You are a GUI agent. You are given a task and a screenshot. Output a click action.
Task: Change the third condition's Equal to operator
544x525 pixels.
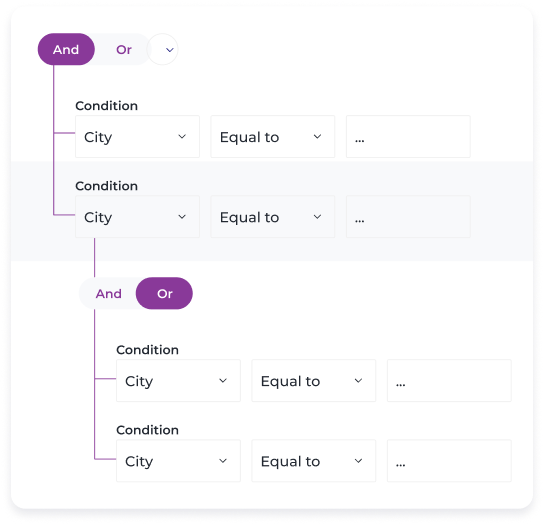tap(314, 381)
